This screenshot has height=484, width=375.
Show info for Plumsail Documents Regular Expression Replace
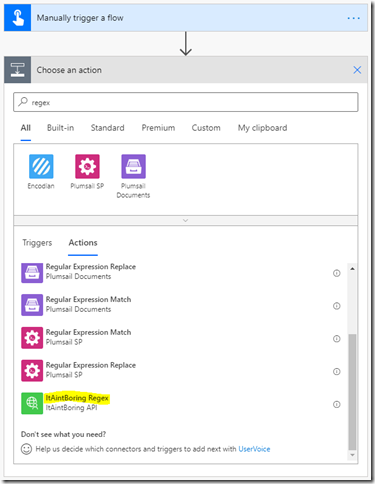coord(337,273)
